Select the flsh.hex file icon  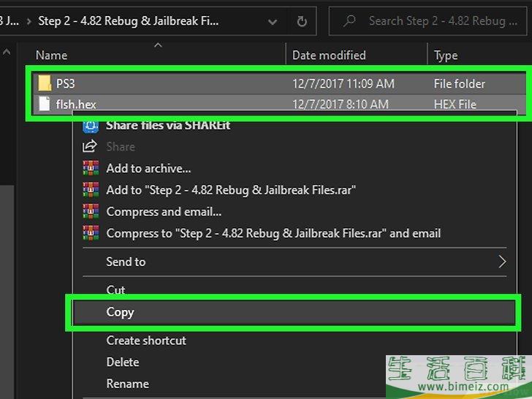tap(45, 104)
